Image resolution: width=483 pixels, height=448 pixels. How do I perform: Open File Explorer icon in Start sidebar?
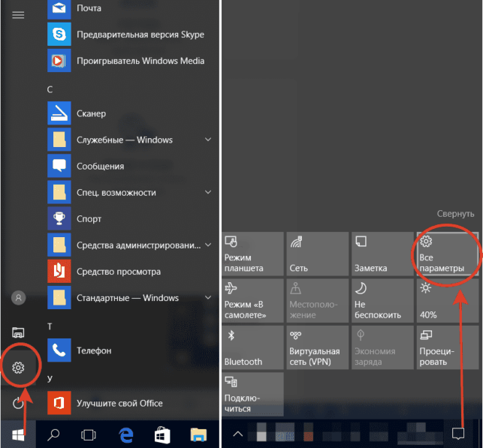click(18, 332)
